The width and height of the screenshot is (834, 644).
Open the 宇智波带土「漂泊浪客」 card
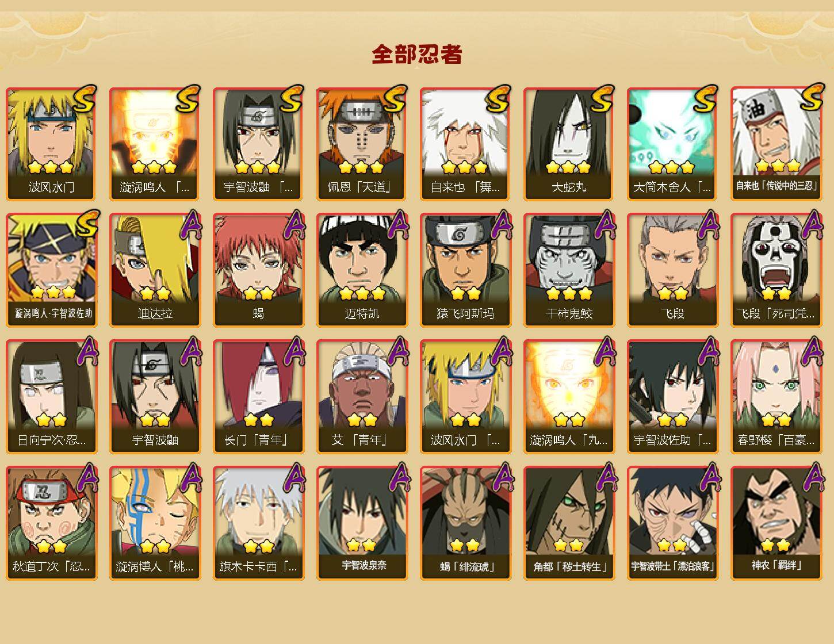point(672,523)
